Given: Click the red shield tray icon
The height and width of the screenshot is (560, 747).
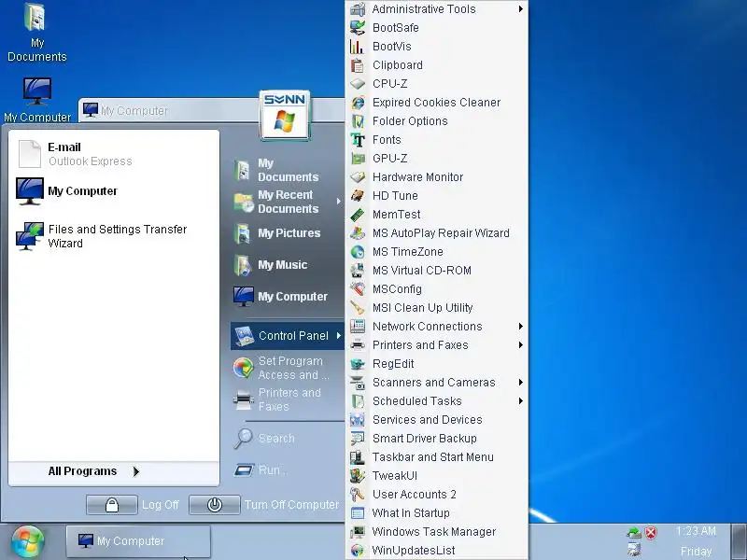Looking at the screenshot, I should point(651,532).
